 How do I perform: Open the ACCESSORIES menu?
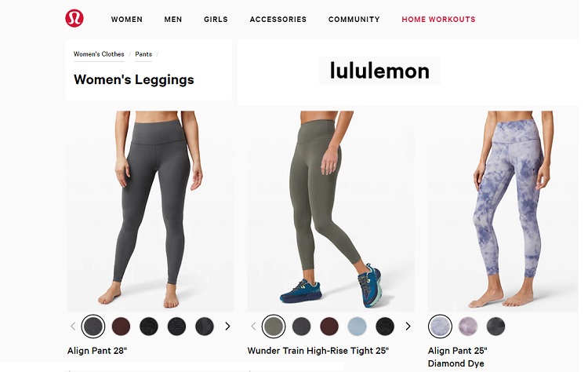click(x=278, y=19)
